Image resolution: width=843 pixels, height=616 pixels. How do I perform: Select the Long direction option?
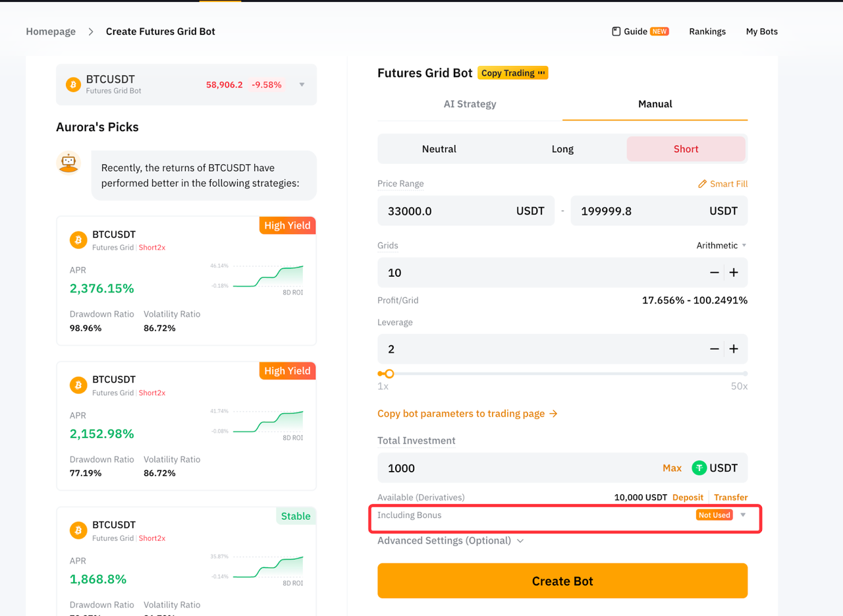pos(562,150)
